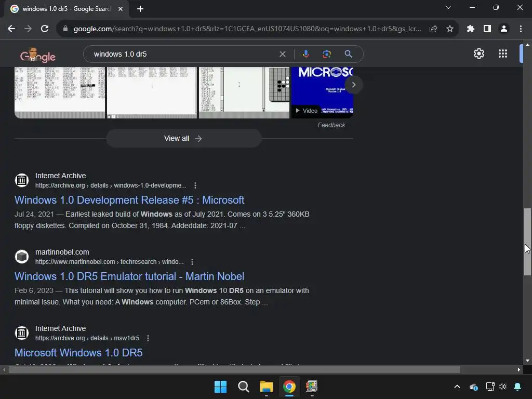Clear the search box text

(282, 54)
